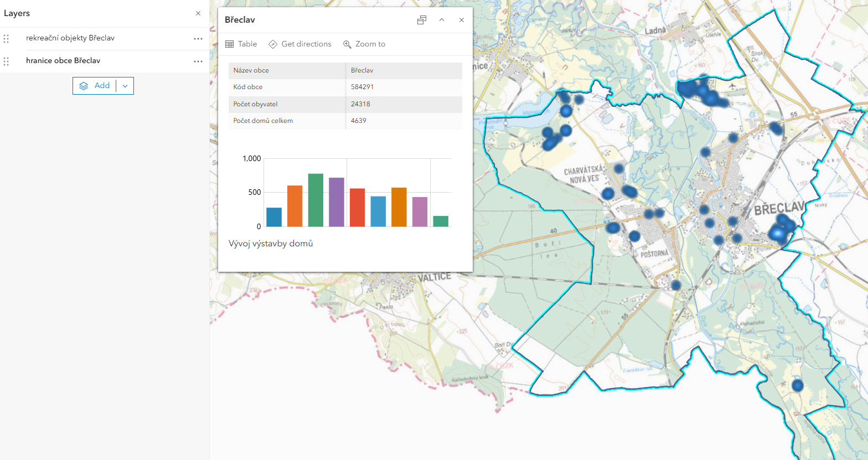Select the rekreační objekty Břeclav layer
Image resolution: width=868 pixels, height=460 pixels.
(70, 38)
